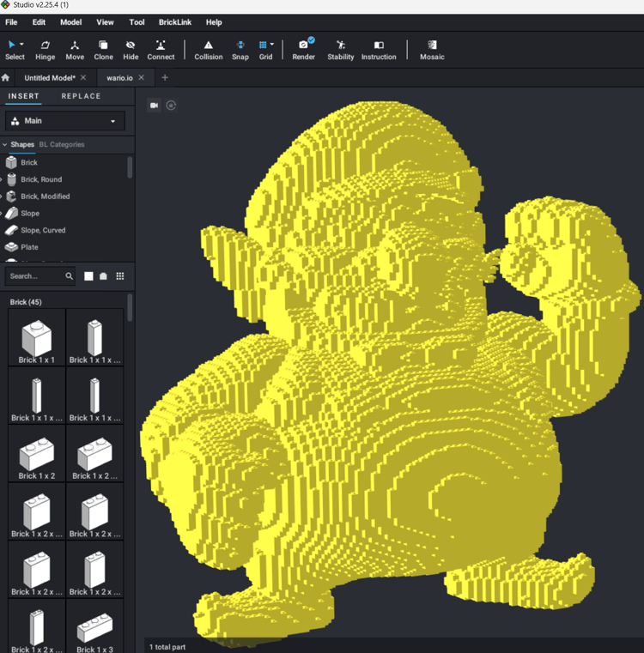Click the Clone tool
Image resolution: width=644 pixels, height=653 pixels.
point(103,50)
